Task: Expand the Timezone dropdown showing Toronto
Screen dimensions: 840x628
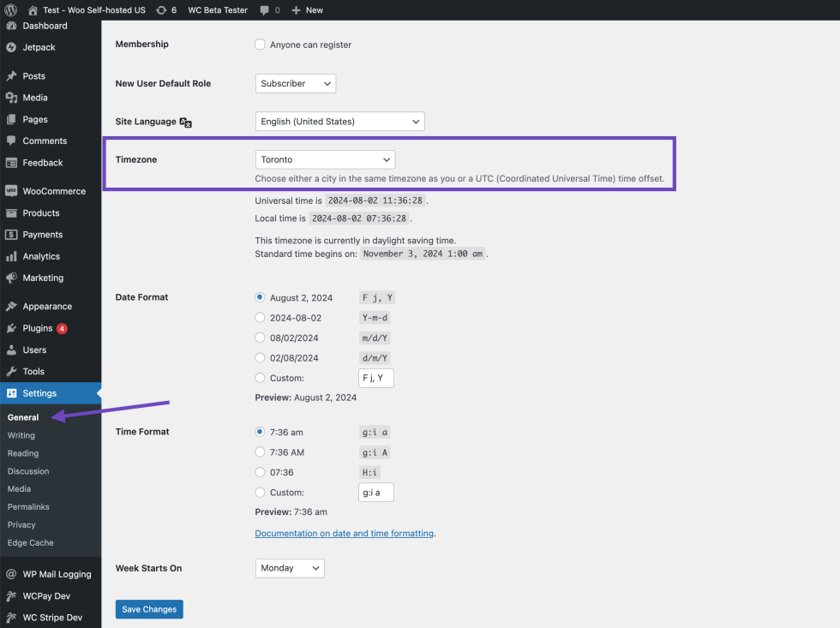Action: point(325,159)
